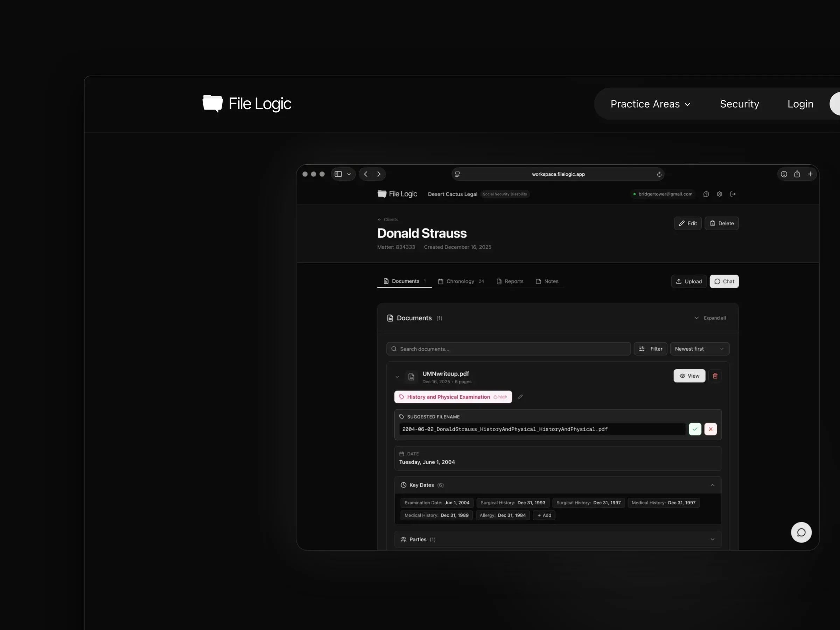Click the Search documents field
This screenshot has width=840, height=630.
(508, 349)
